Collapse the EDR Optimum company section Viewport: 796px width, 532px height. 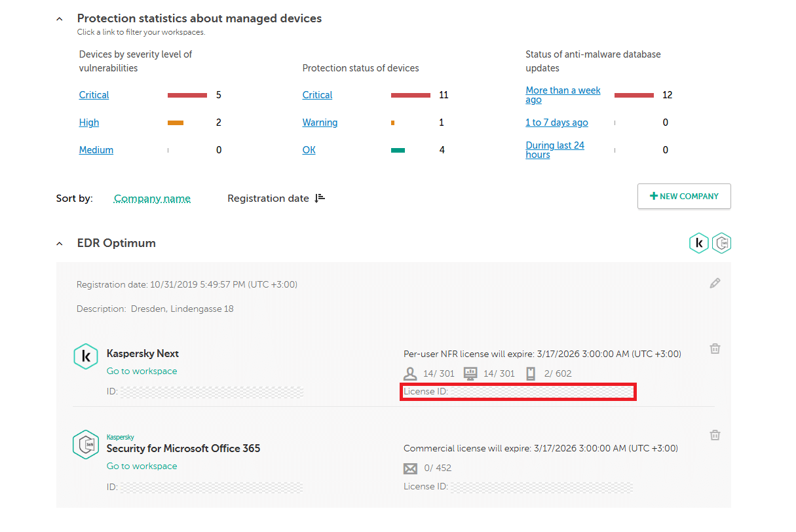coord(60,244)
